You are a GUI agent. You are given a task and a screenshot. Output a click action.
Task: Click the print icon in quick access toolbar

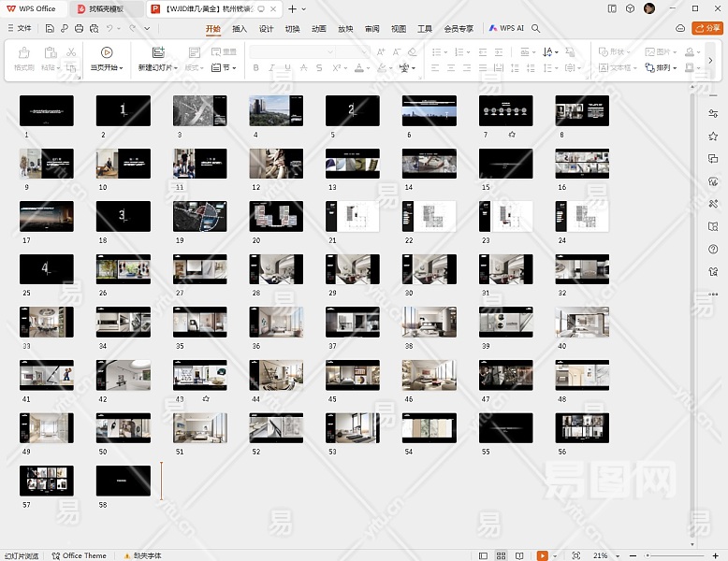click(79, 29)
